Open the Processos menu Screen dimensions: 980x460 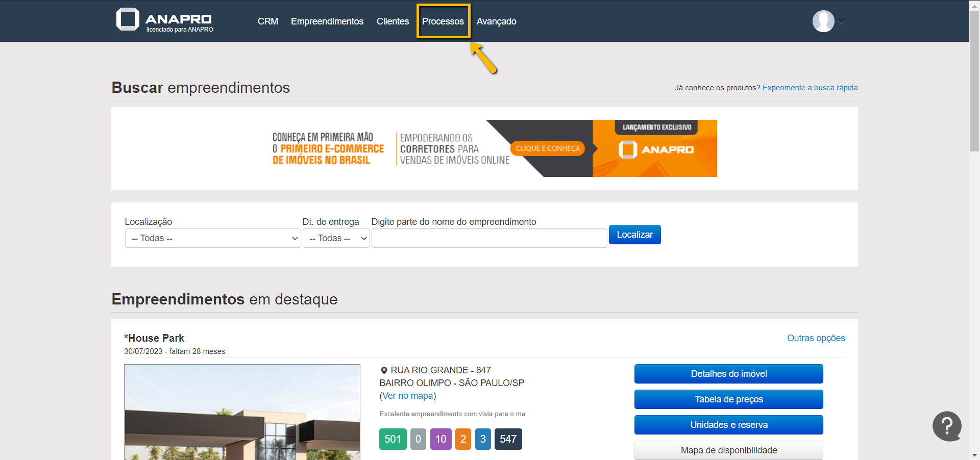pos(443,21)
